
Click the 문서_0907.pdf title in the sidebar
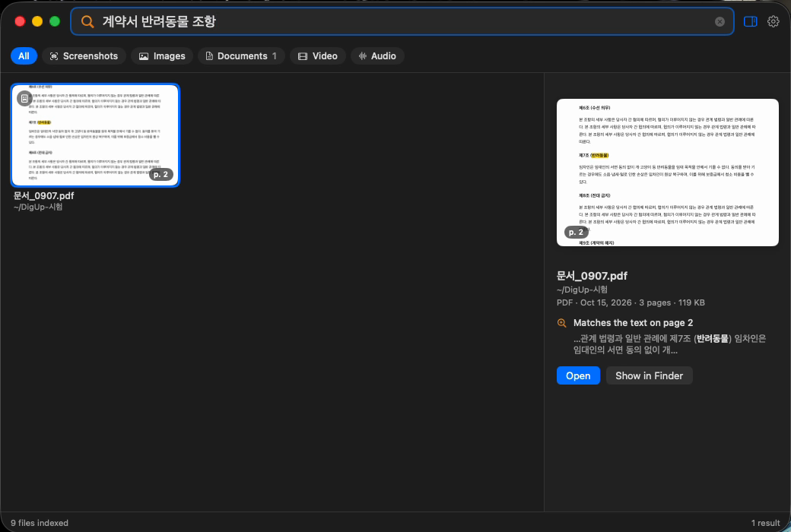[x=592, y=276]
